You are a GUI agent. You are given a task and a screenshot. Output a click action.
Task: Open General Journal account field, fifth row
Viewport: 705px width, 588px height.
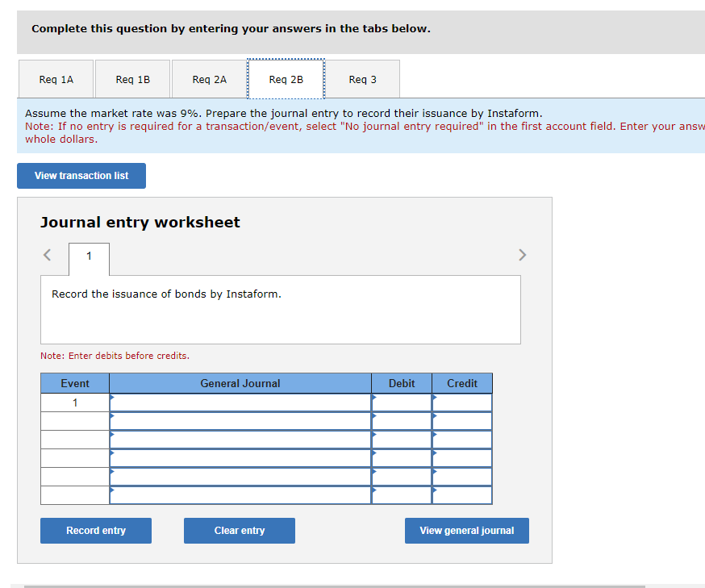(x=240, y=477)
